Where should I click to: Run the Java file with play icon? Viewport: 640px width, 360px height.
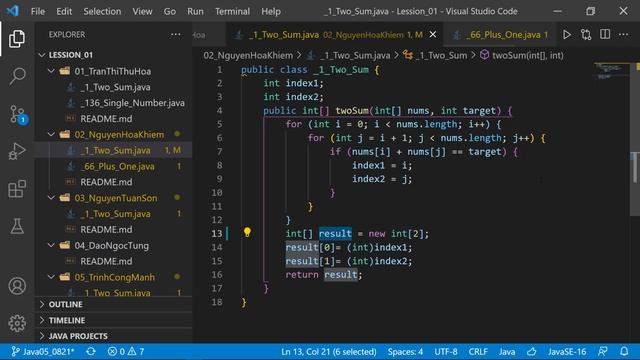(567, 35)
